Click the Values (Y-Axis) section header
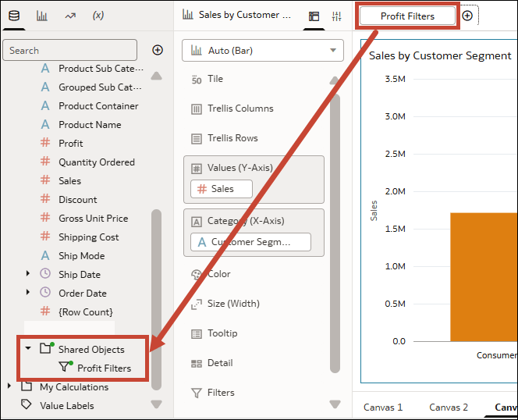The width and height of the screenshot is (518, 420). click(x=239, y=168)
